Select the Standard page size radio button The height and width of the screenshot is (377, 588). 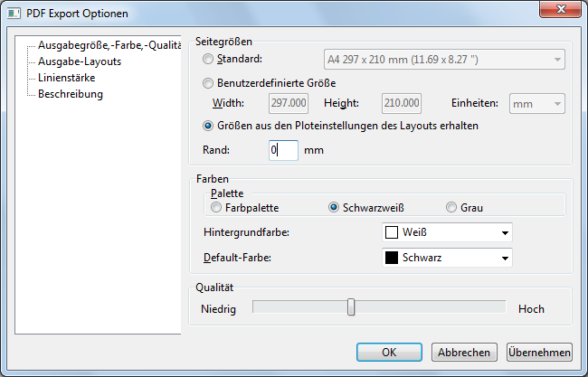[210, 60]
